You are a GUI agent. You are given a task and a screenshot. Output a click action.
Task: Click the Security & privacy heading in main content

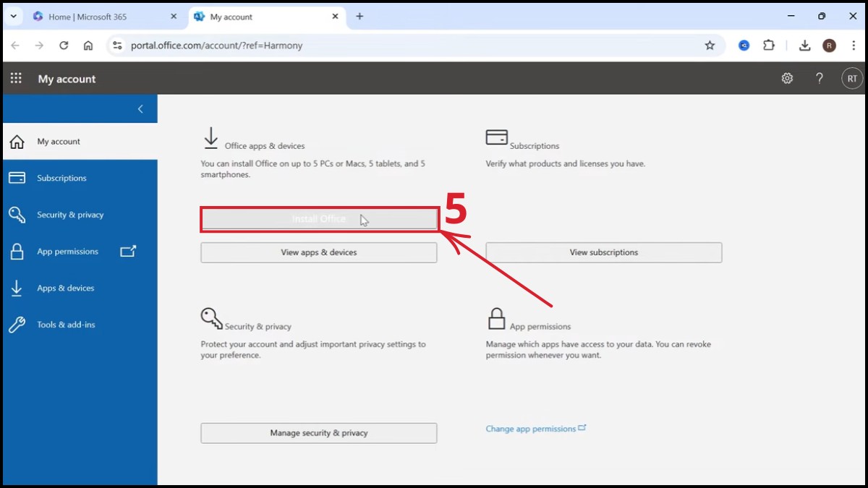tap(258, 327)
